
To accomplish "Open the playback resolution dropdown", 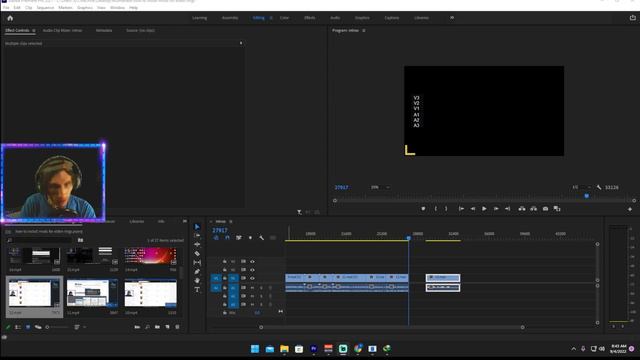I will pyautogui.click(x=582, y=187).
